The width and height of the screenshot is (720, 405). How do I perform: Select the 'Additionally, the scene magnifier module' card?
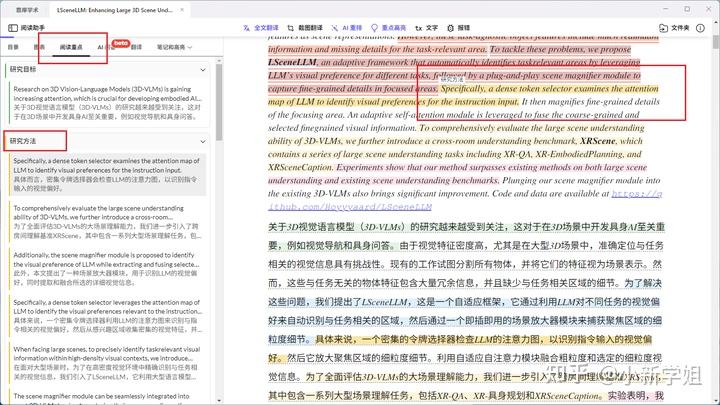[107, 269]
